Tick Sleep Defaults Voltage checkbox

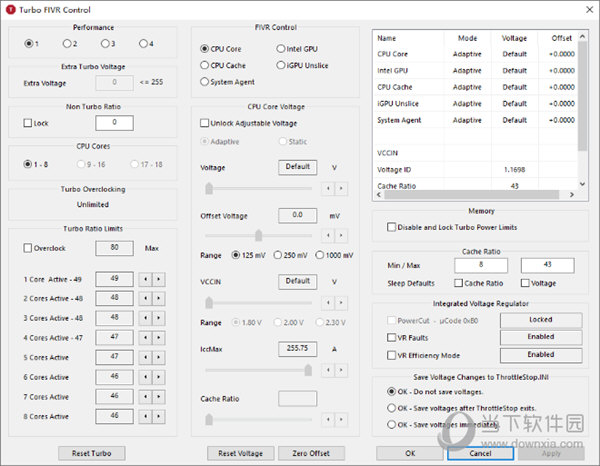click(538, 283)
